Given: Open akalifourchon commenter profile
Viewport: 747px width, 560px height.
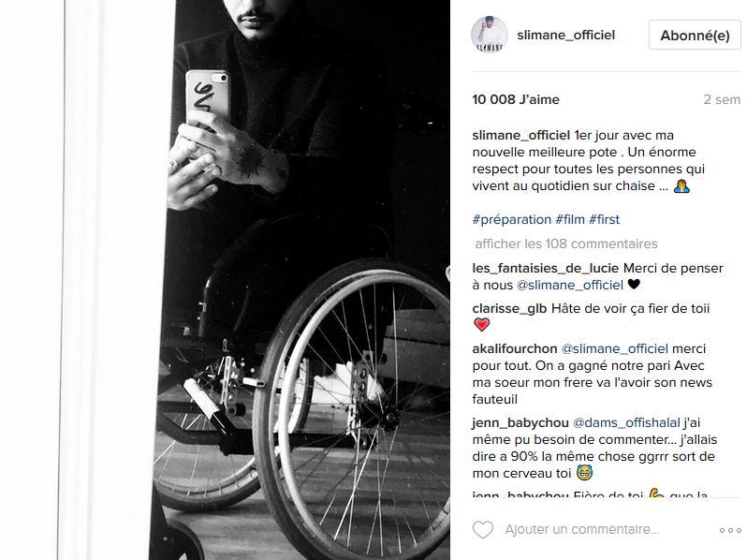Looking at the screenshot, I should tap(515, 349).
